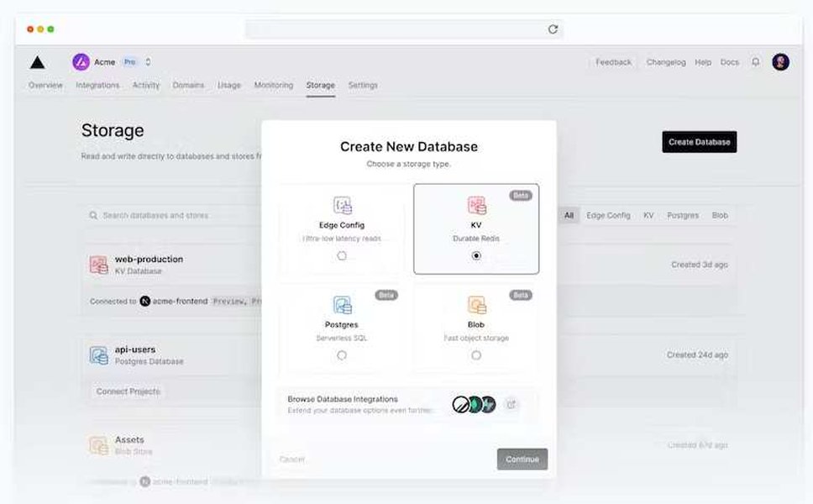
Task: Click the Edge Config storage type icon
Action: tap(342, 204)
